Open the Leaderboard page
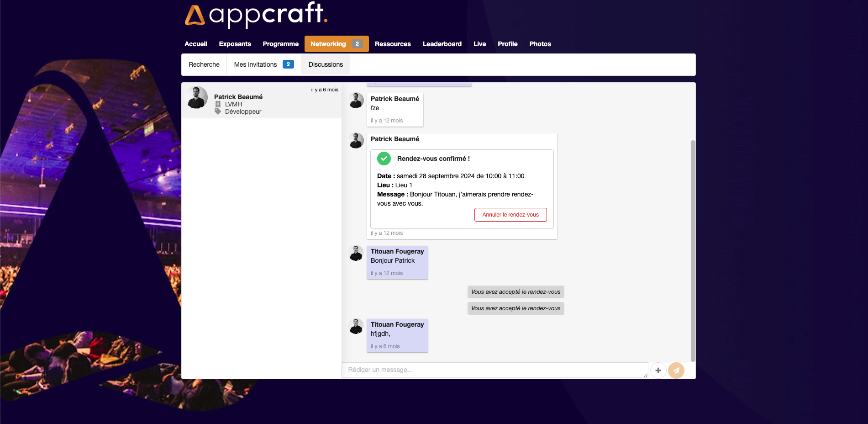The height and width of the screenshot is (424, 868). tap(442, 44)
